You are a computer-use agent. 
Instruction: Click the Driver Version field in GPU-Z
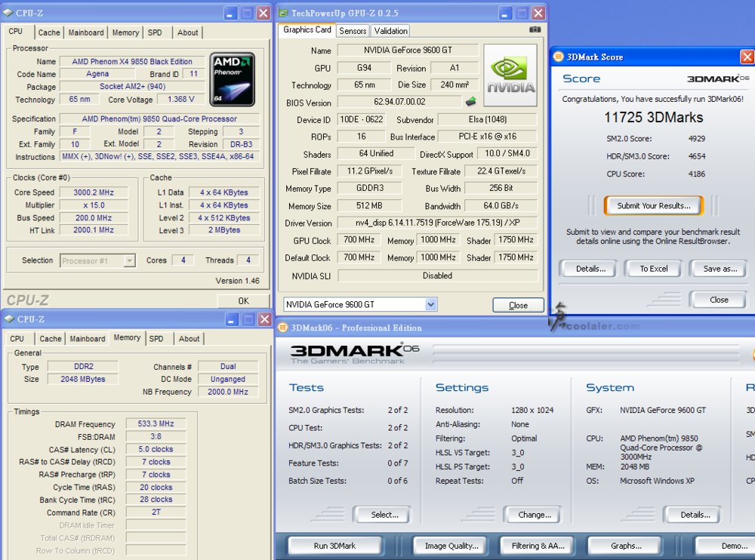(x=437, y=223)
